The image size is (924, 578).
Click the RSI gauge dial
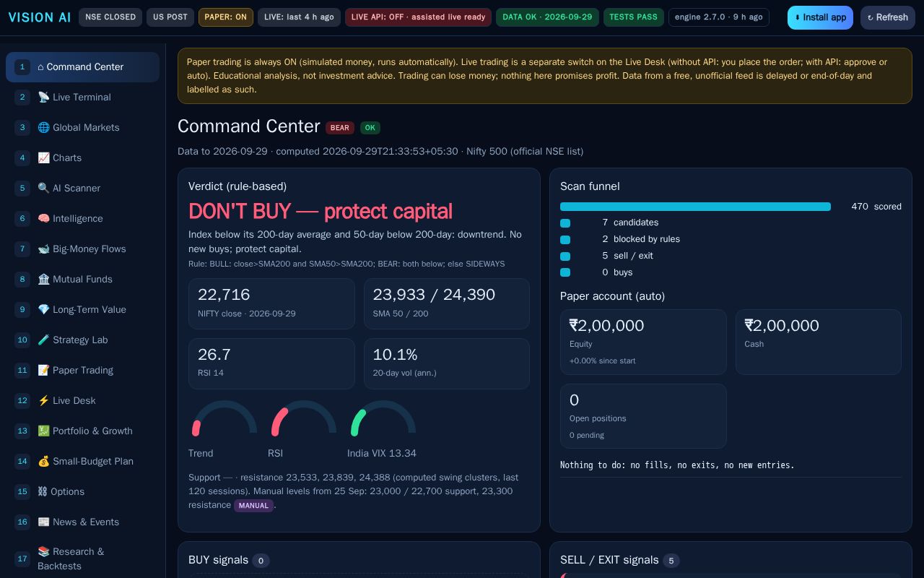click(303, 418)
